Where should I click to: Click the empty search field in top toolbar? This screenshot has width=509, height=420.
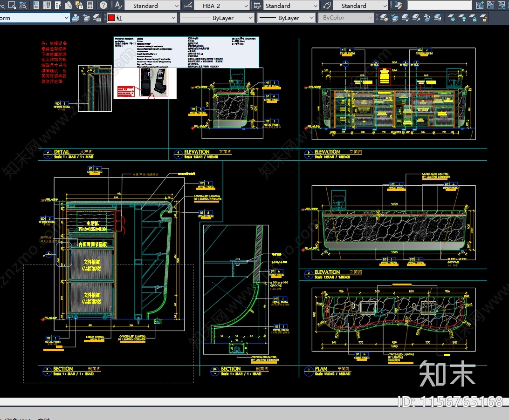click(439, 6)
